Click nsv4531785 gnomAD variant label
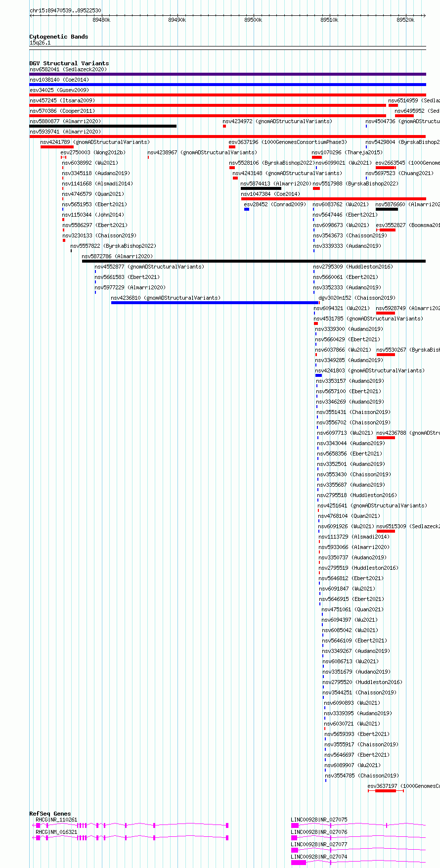This screenshot has height=868, width=440. [x=369, y=319]
